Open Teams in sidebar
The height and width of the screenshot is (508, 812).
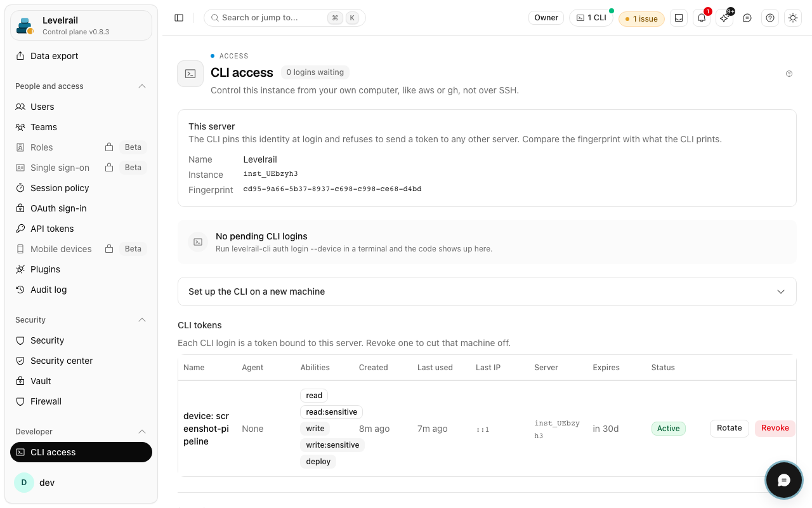pos(81,127)
